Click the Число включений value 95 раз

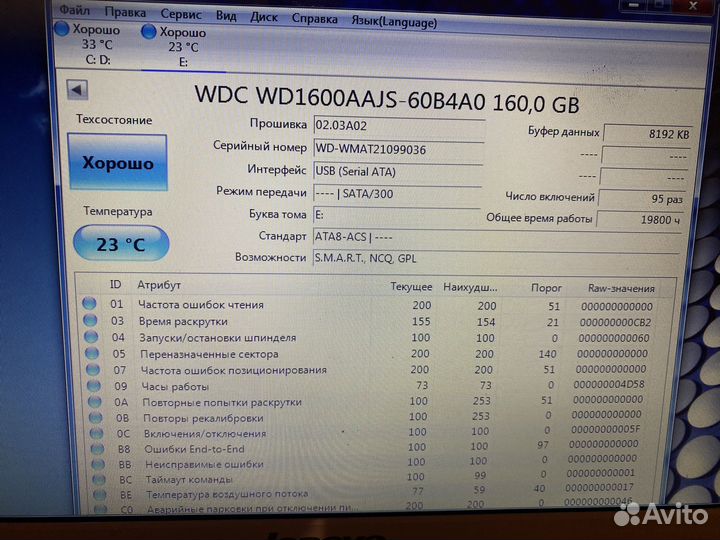(642, 199)
